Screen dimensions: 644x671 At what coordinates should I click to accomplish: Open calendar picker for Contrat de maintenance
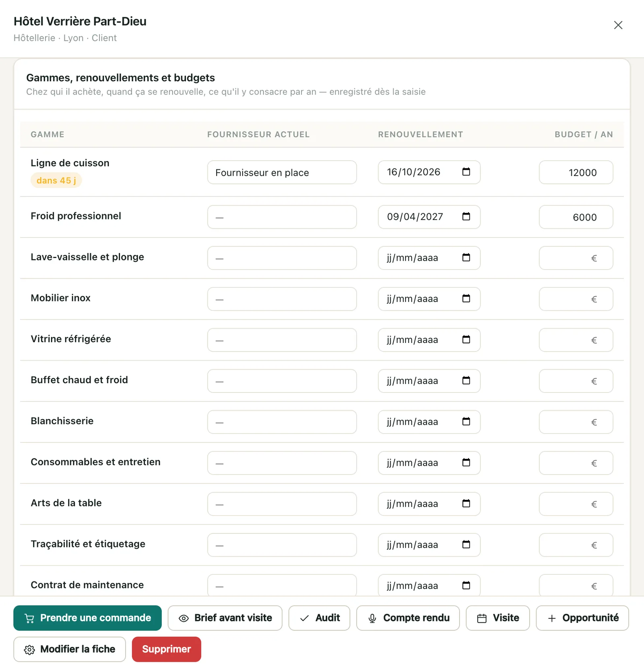(466, 586)
